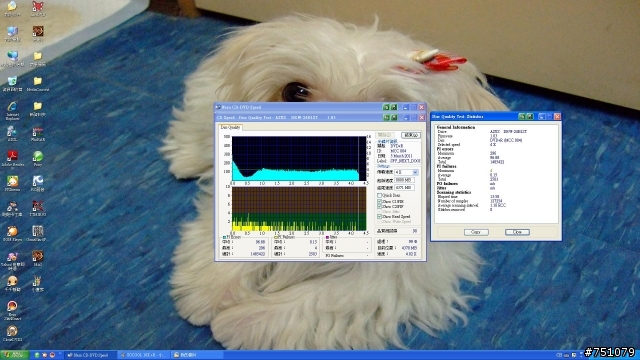640x360 pixels.
Task: Click the disc Label value in disc info
Action: pos(405,161)
